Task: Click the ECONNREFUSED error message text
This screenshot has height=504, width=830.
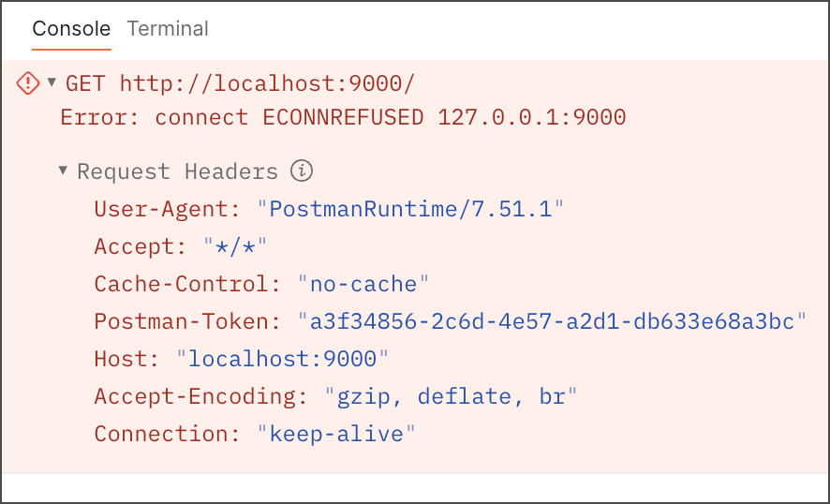Action: point(343,118)
